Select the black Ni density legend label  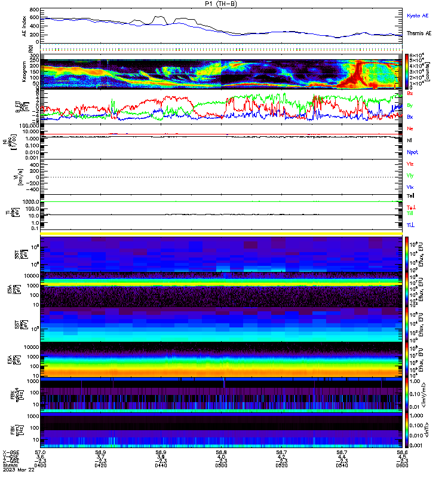(x=409, y=140)
